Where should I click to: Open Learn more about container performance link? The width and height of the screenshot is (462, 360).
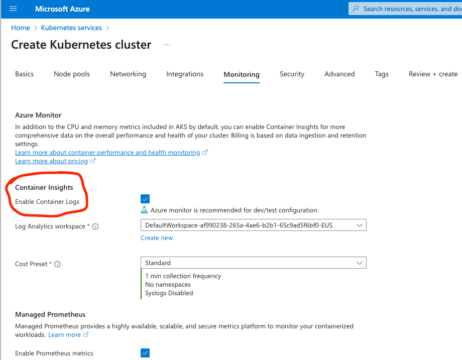(x=107, y=152)
